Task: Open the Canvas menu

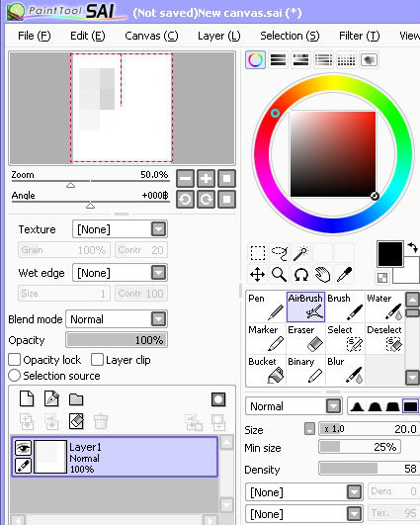Action: (151, 36)
